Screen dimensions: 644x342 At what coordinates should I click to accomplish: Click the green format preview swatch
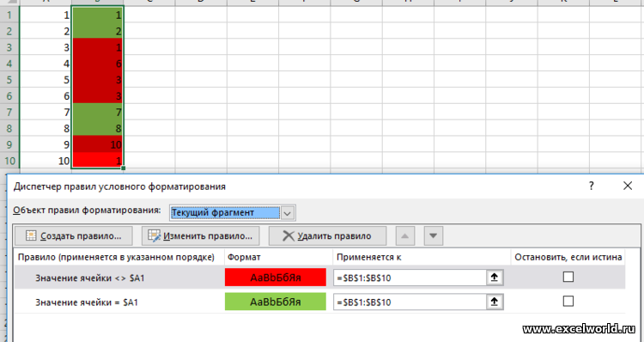click(276, 302)
